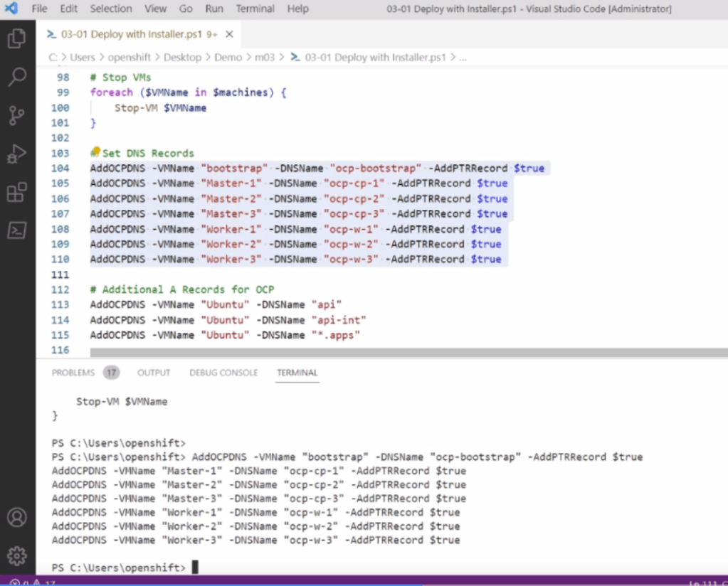Open the Terminal menu
Screen dimensions: 728x586
click(255, 9)
